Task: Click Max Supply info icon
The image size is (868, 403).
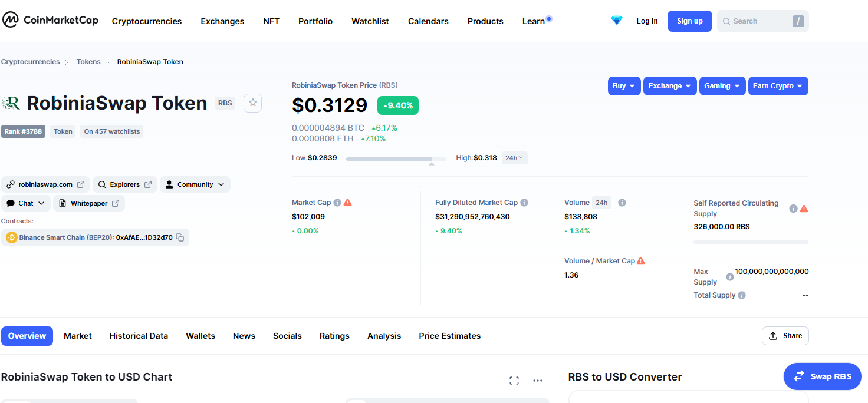Action: click(730, 277)
